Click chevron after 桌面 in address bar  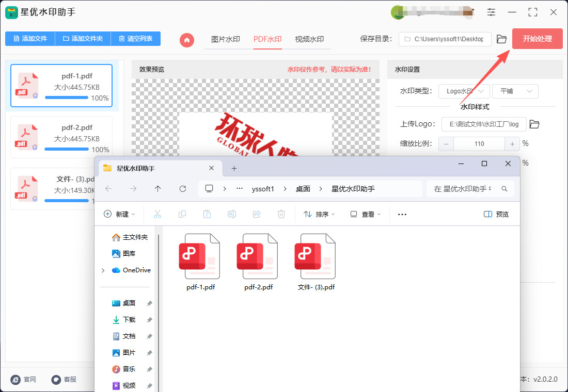click(x=321, y=189)
